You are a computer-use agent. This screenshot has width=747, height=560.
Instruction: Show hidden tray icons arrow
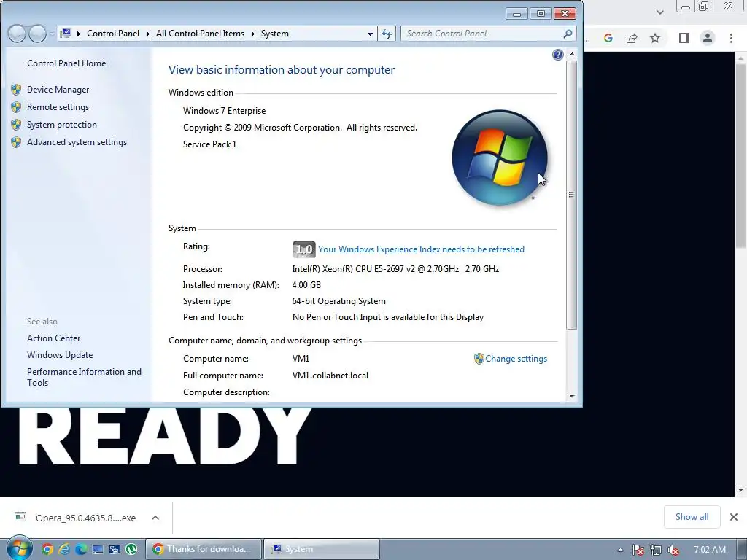pyautogui.click(x=620, y=550)
